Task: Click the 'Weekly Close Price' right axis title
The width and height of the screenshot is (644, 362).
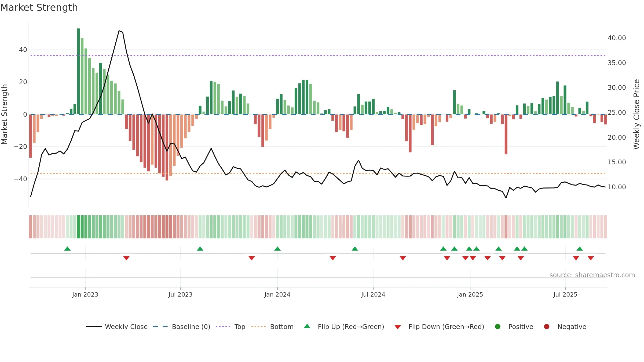Action: pyautogui.click(x=636, y=114)
